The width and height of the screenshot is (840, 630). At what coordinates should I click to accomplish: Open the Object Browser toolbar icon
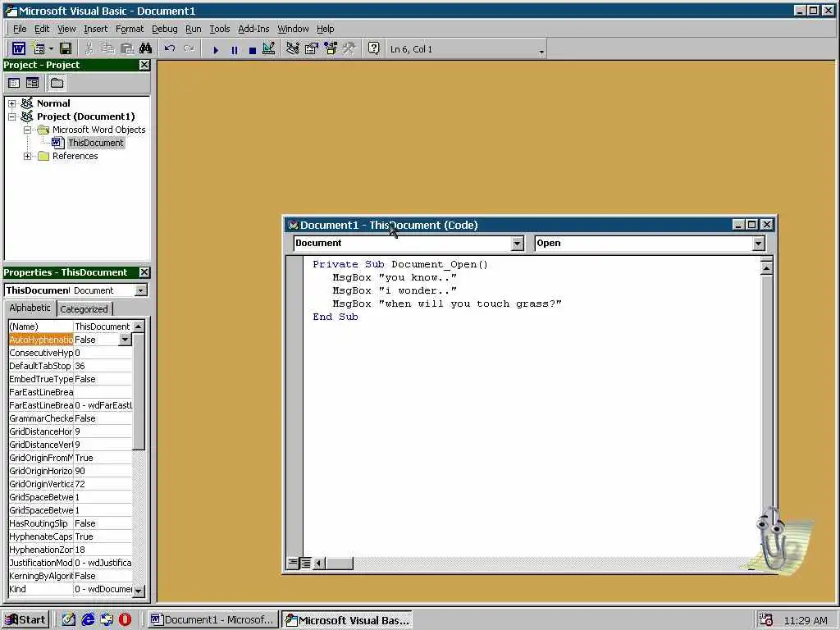point(331,48)
